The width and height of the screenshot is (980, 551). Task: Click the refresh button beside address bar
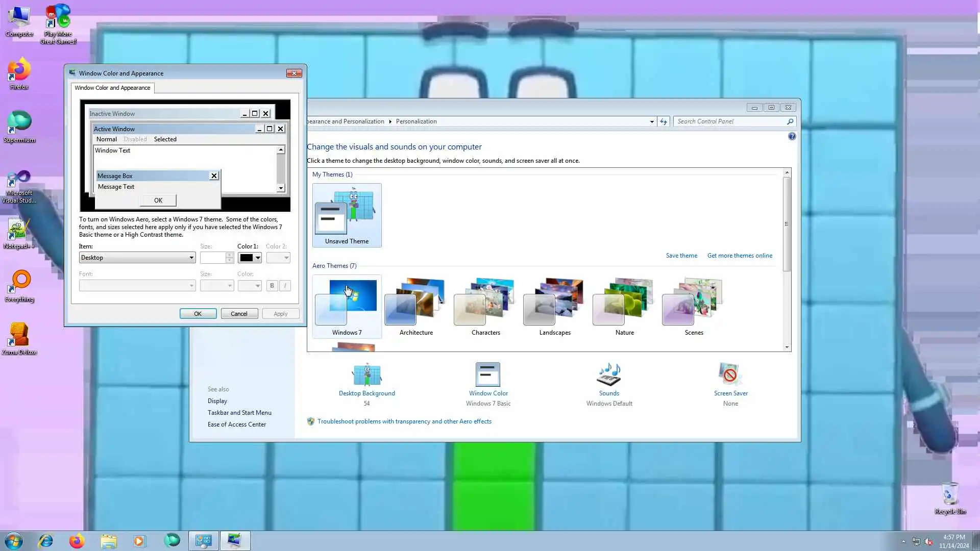tap(663, 121)
